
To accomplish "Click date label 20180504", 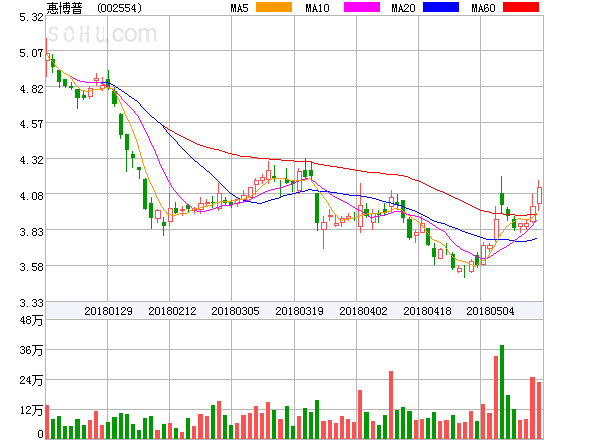I will tap(490, 311).
